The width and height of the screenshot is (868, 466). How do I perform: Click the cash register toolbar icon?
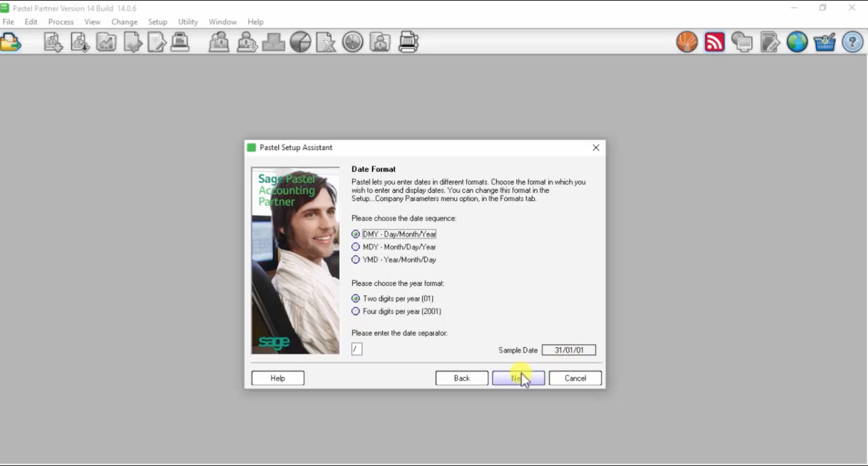tap(180, 42)
